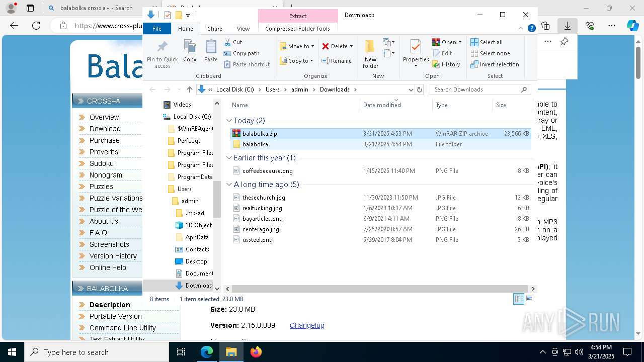Click Paste shortcut command

tap(247, 64)
